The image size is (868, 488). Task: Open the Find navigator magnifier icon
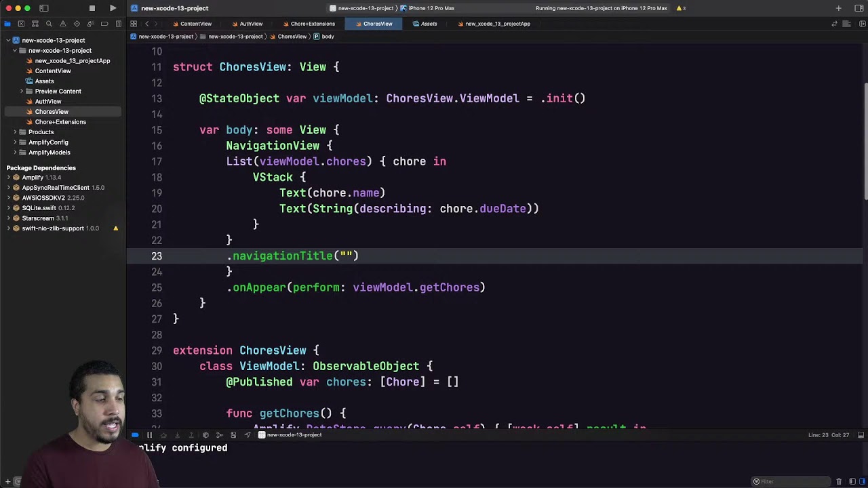coord(49,24)
